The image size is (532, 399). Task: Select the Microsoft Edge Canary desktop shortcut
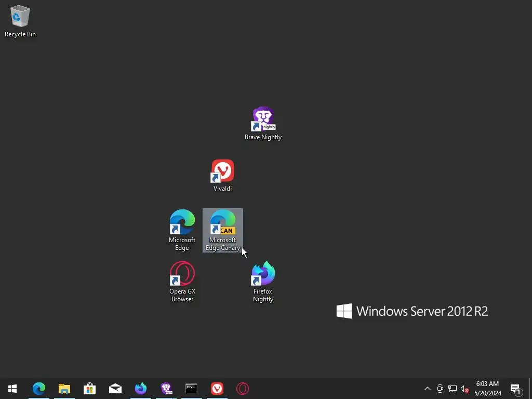point(222,230)
